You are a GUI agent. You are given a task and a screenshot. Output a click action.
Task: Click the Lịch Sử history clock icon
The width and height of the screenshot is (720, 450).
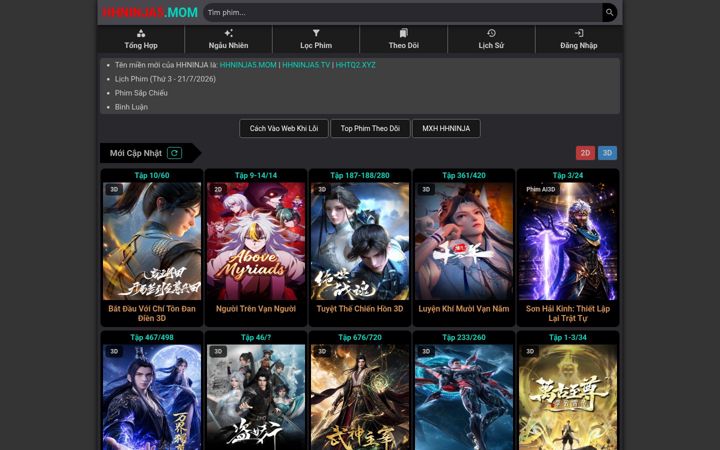tap(491, 33)
